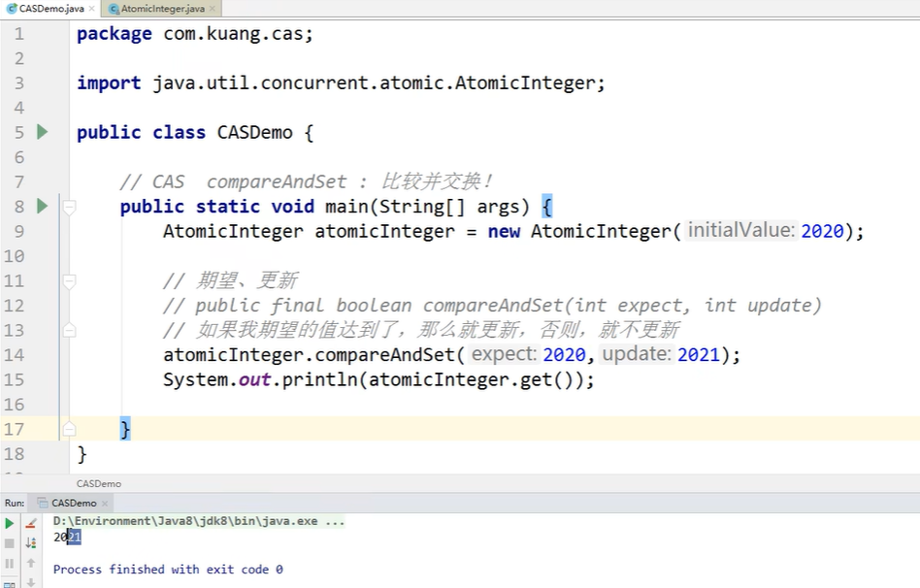Click the '// CAS compareAndSet' comment on line 7
Screen dimensions: 920x588
click(234, 181)
